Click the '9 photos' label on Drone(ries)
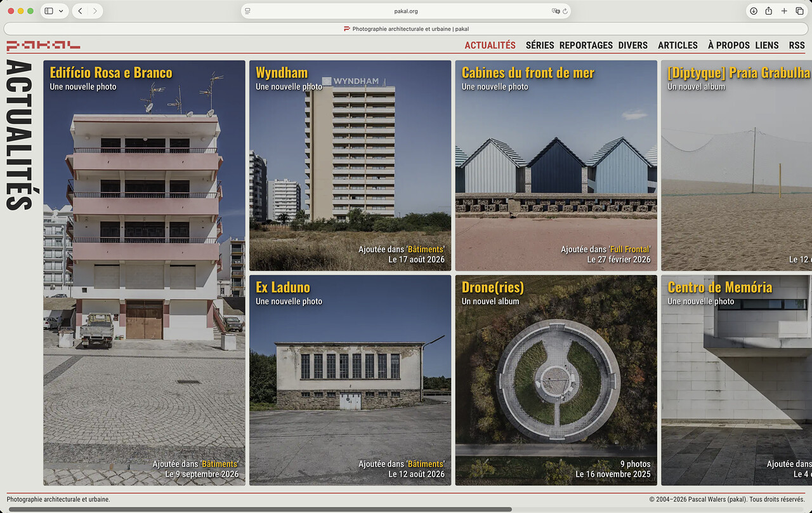This screenshot has width=812, height=513. pyautogui.click(x=635, y=464)
